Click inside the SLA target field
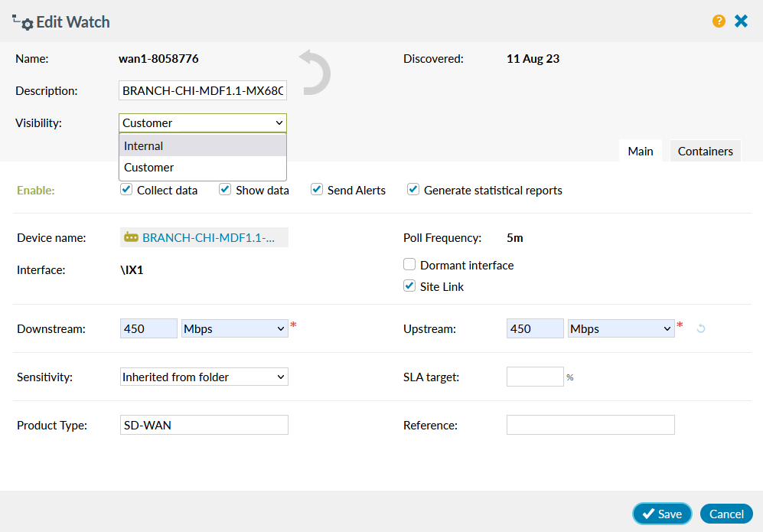 pos(533,377)
